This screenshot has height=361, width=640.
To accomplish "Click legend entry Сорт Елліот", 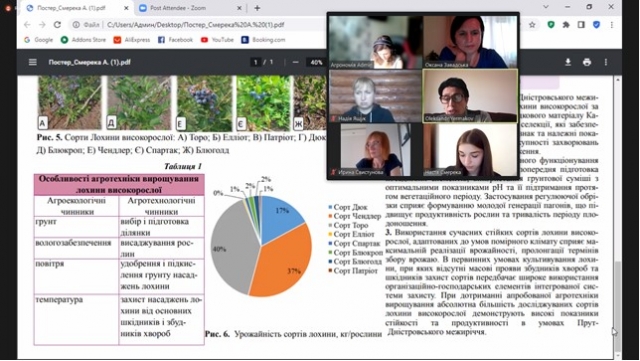I will (x=351, y=234).
